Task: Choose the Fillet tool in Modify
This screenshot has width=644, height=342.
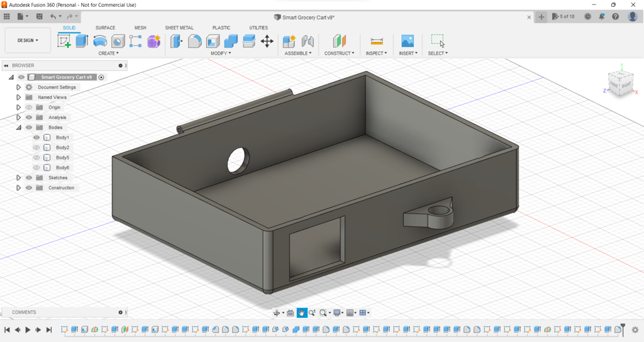Action: point(195,41)
